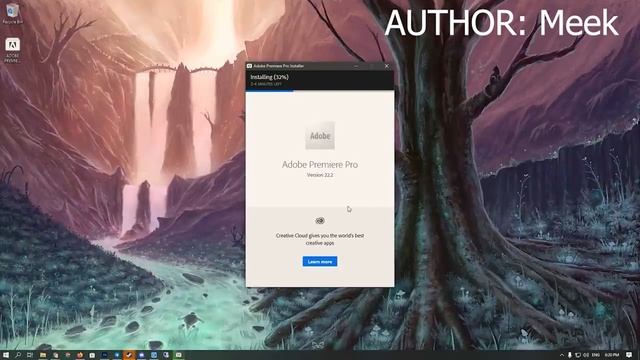Show hidden system tray icons
640x360 pixels.
click(x=562, y=355)
